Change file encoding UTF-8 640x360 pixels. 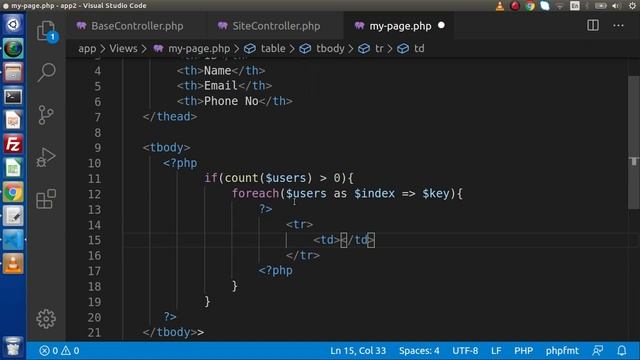465,351
